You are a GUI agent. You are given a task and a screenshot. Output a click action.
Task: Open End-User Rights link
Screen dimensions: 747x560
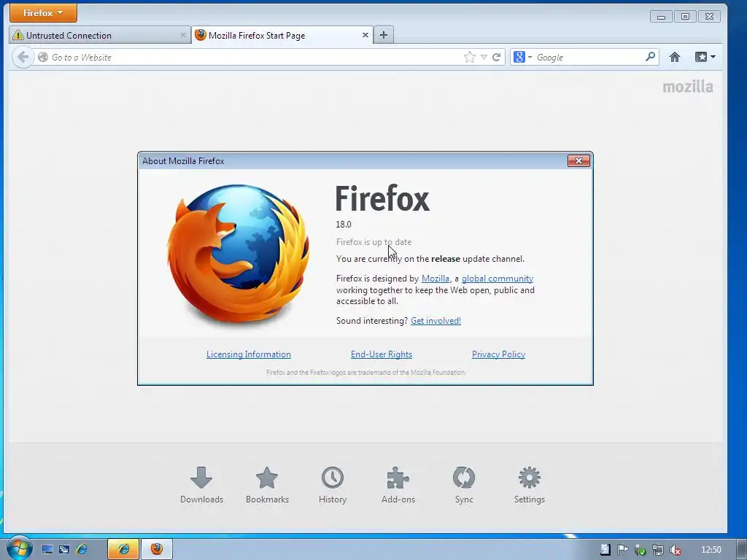click(382, 354)
